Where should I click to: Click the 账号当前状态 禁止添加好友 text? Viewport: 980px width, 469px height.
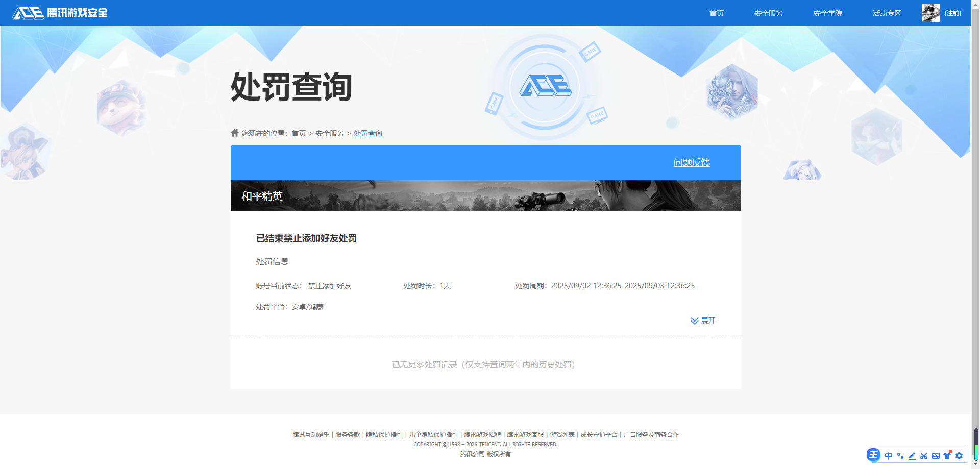304,286
